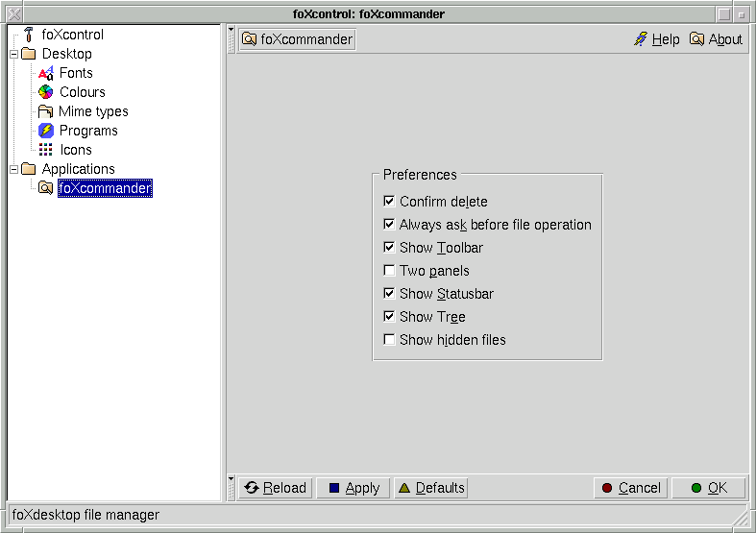Image resolution: width=756 pixels, height=533 pixels.
Task: Select Icons tree label
Action: [x=76, y=150]
